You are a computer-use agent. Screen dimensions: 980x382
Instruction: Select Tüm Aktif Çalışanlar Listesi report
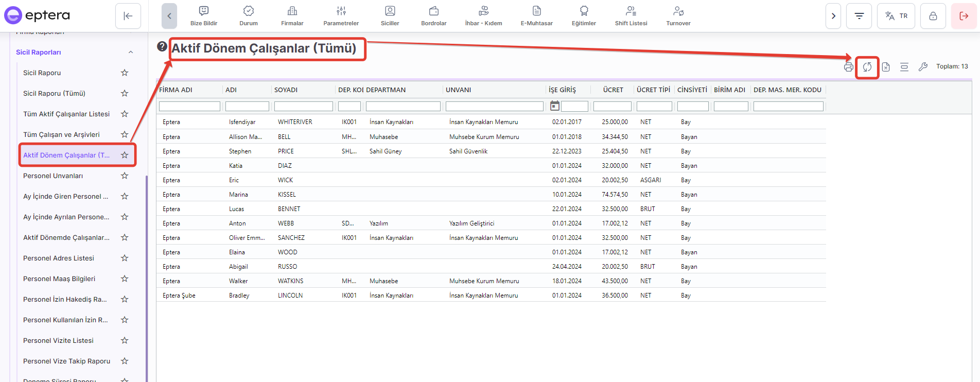click(66, 114)
